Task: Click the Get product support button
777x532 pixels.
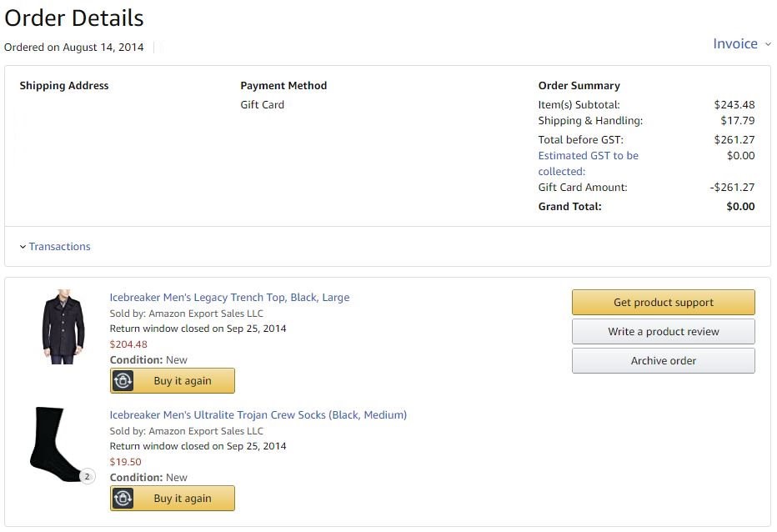Action: [x=663, y=303]
